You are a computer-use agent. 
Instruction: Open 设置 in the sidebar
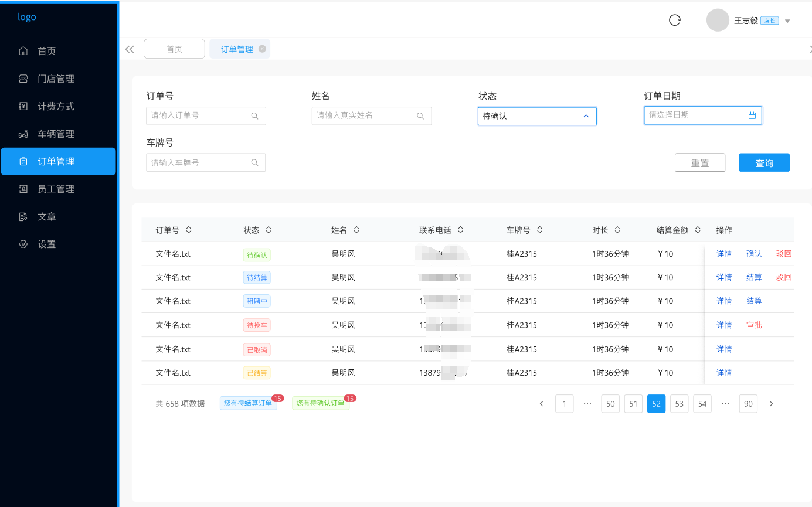(x=59, y=244)
